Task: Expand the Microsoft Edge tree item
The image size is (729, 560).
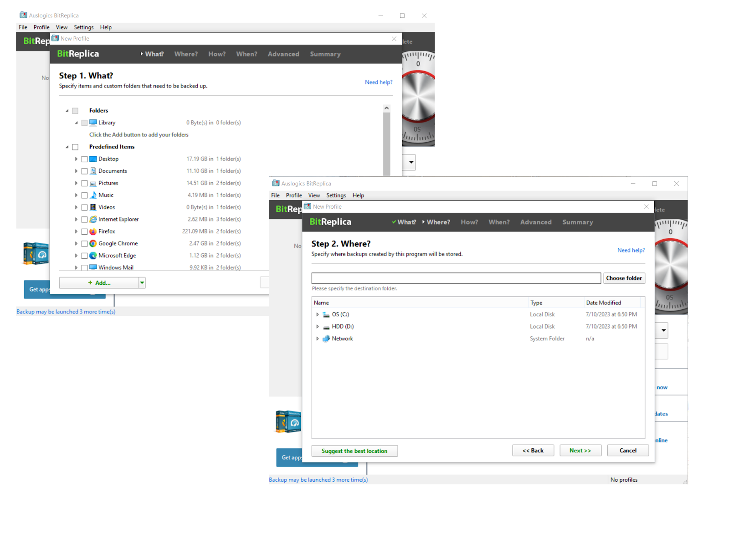Action: (76, 256)
